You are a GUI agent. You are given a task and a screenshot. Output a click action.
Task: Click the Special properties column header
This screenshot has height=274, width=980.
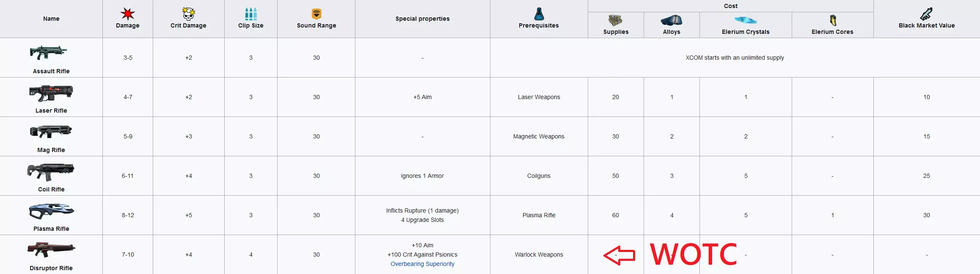point(422,19)
